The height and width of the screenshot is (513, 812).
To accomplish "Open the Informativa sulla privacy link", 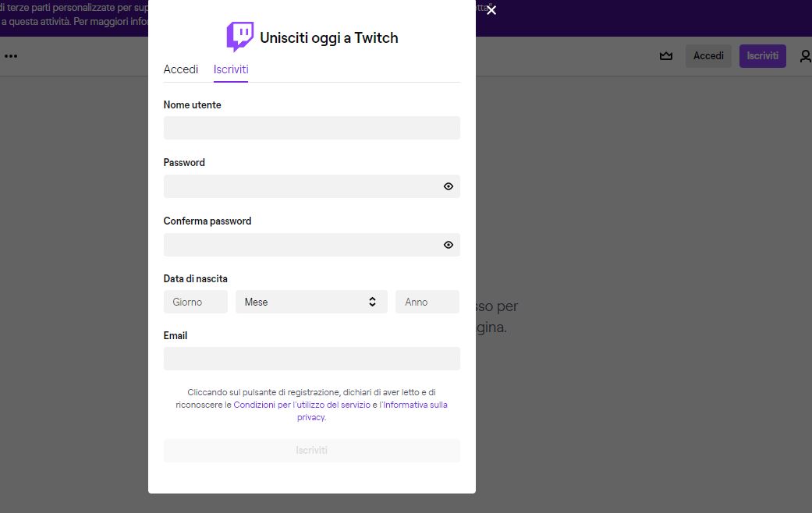I will (415, 405).
